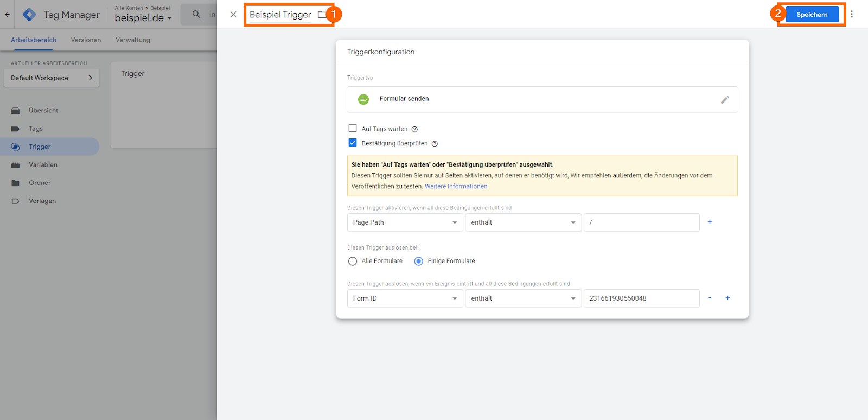Open the Form ID variable dropdown
The height and width of the screenshot is (420, 868).
405,298
